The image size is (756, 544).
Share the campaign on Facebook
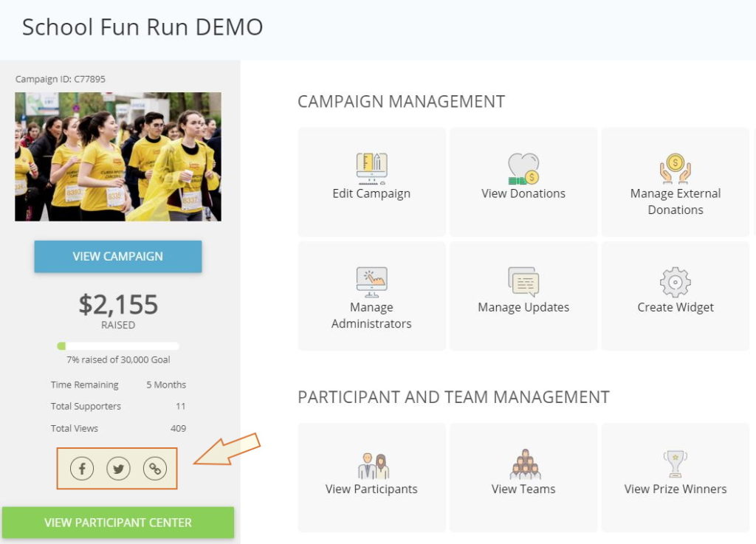pyautogui.click(x=81, y=468)
